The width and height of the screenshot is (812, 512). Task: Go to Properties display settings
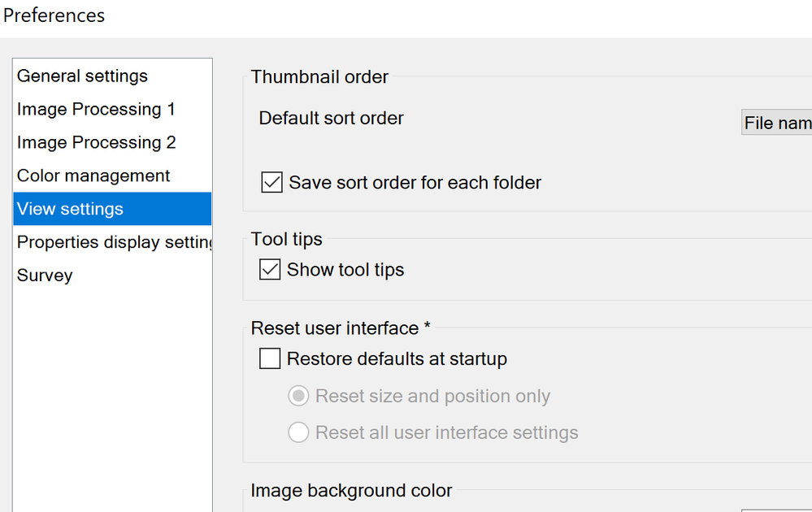tap(112, 243)
